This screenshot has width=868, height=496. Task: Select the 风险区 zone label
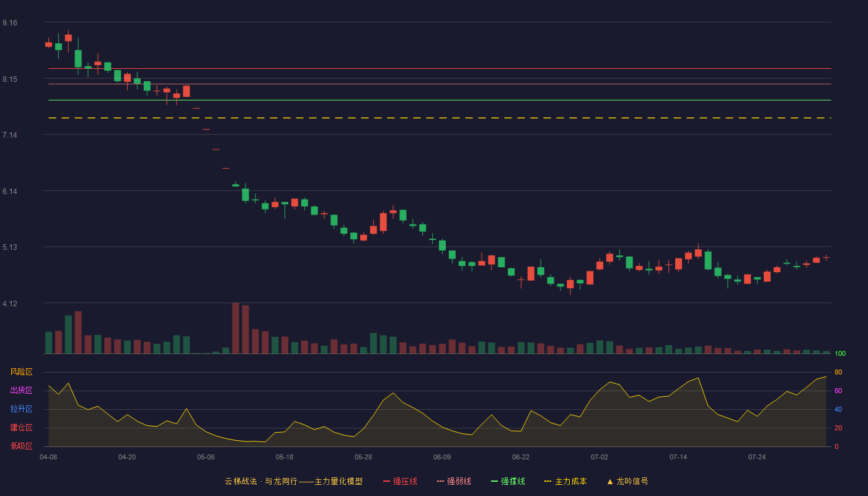click(21, 372)
